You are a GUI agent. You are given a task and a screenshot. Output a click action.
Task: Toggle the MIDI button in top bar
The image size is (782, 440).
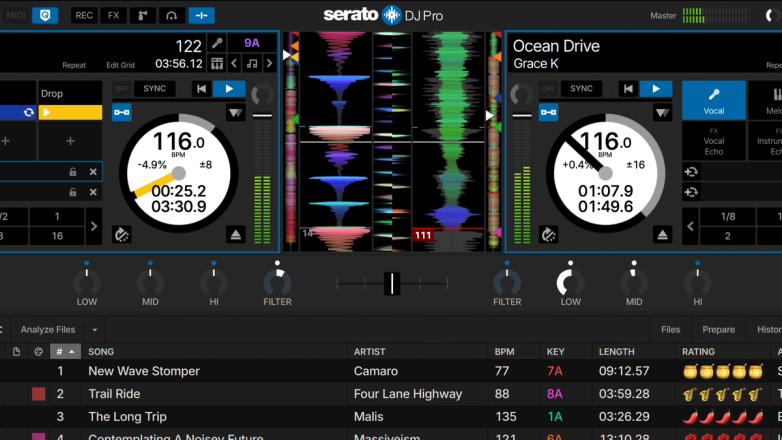[x=15, y=15]
